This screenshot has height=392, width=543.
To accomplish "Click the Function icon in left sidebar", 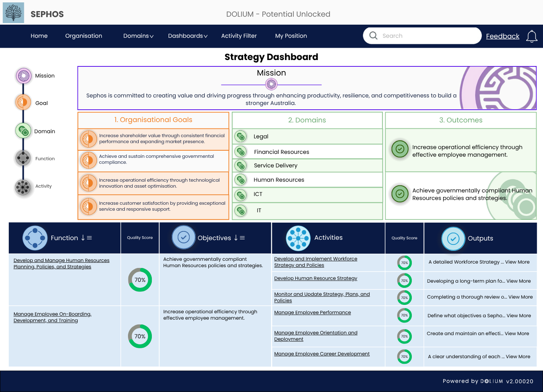I will tap(23, 158).
